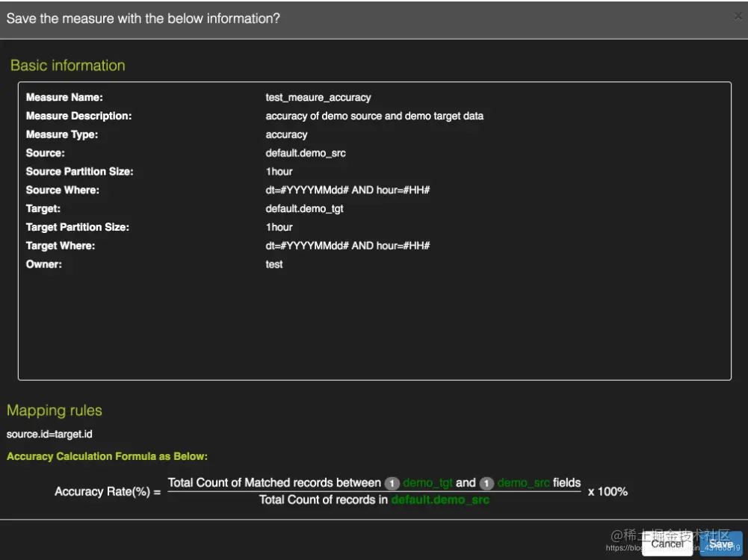Click the Measure Type value accuracy

[x=286, y=134]
